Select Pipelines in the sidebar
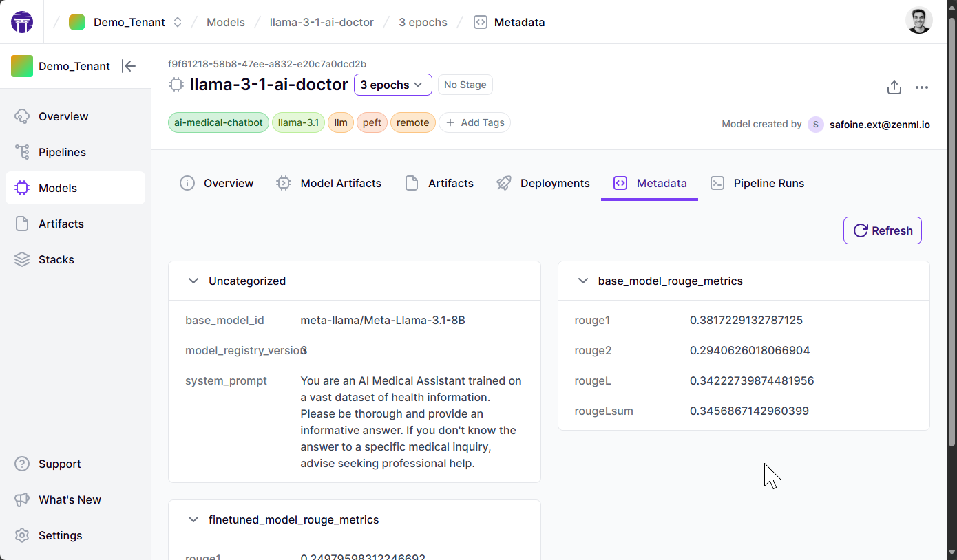957x560 pixels. (x=62, y=152)
